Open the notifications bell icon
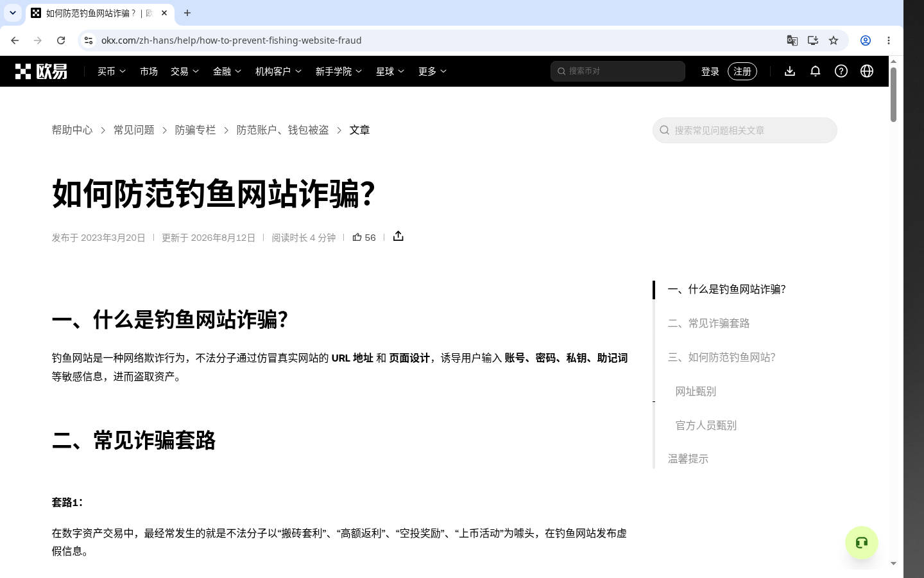This screenshot has width=924, height=578. point(816,71)
